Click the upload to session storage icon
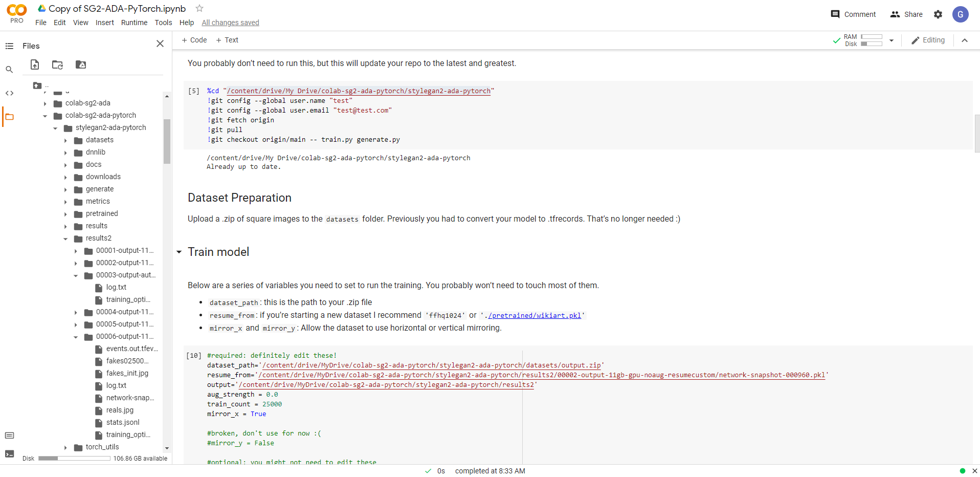 35,64
